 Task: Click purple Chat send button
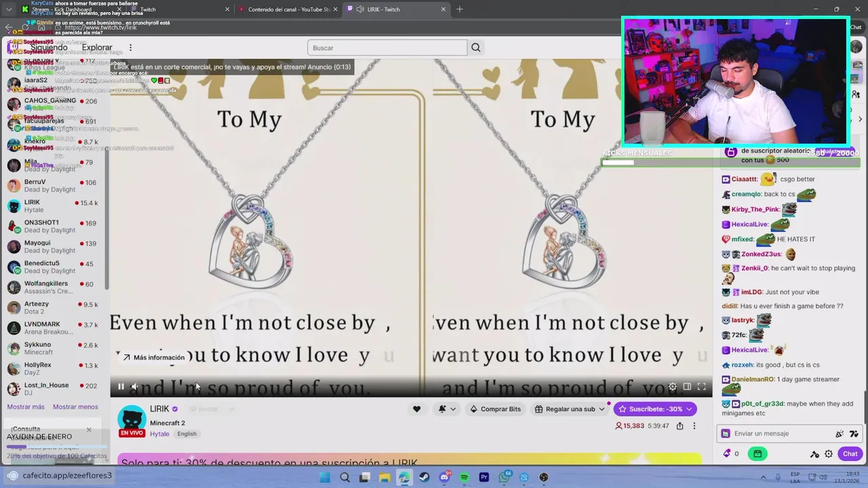850,453
